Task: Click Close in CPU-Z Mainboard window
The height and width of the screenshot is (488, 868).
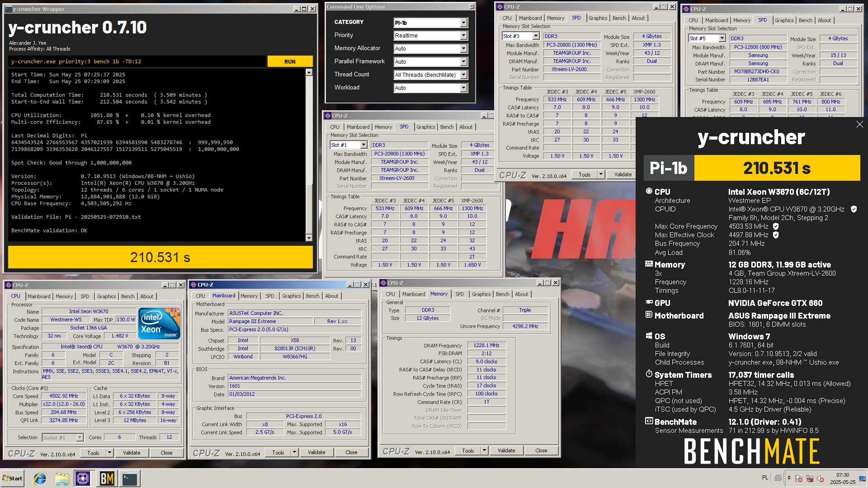Action: 351,452
